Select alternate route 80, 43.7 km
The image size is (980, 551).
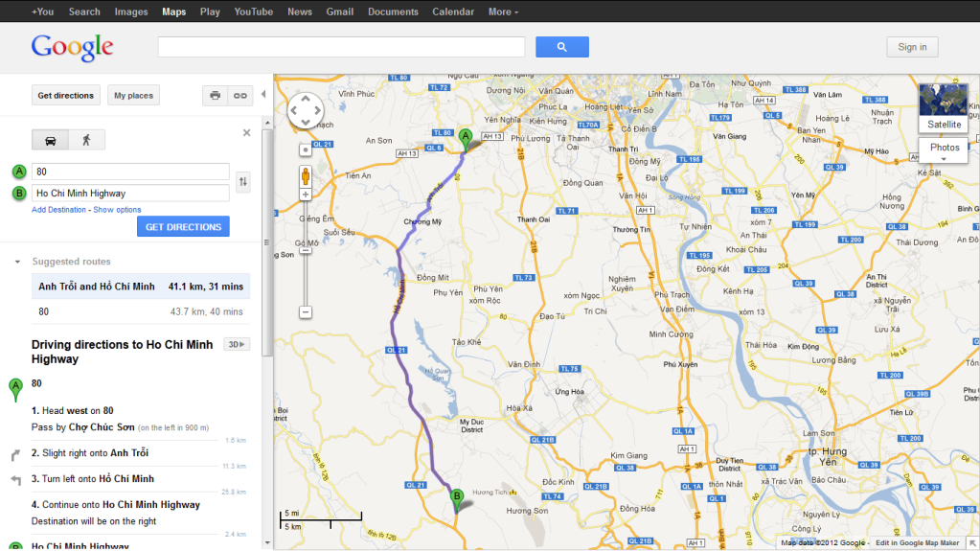point(141,311)
